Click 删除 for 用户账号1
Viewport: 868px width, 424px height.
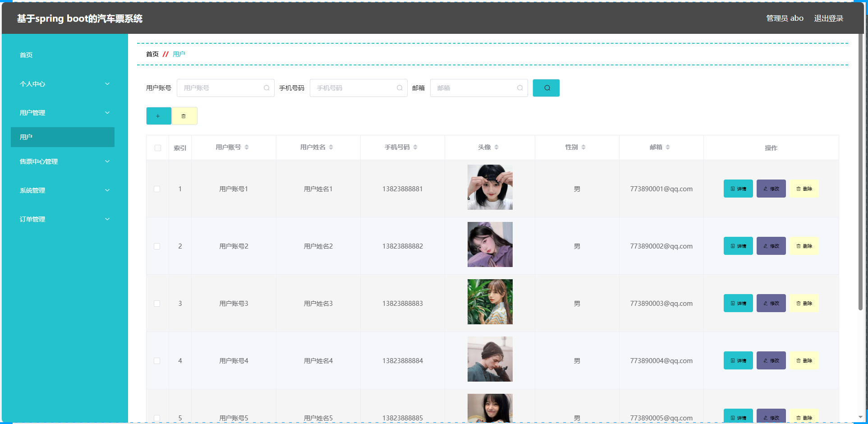804,189
